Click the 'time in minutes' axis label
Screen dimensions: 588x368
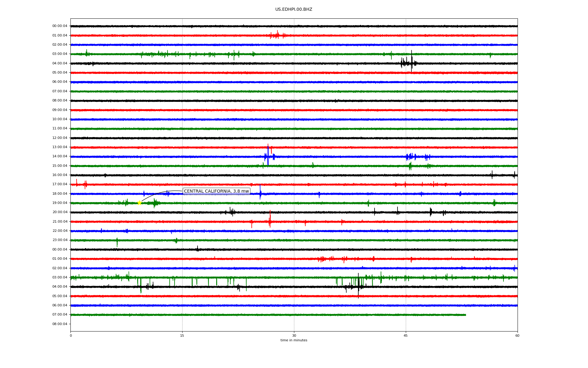(x=294, y=340)
